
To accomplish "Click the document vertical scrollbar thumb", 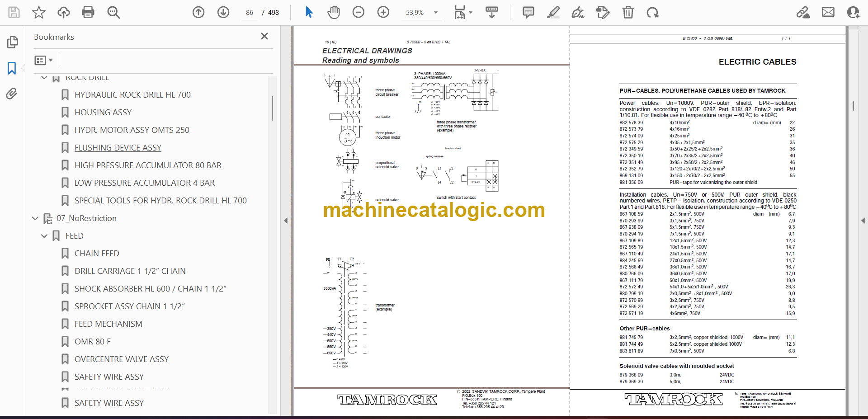I will click(853, 106).
